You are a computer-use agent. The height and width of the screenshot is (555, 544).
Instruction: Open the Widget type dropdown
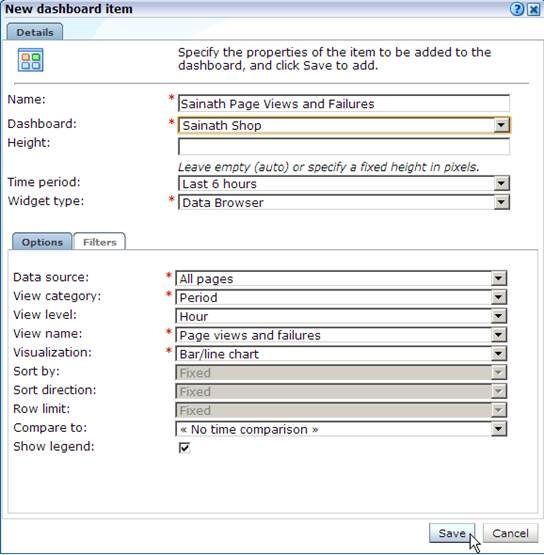pos(344,202)
